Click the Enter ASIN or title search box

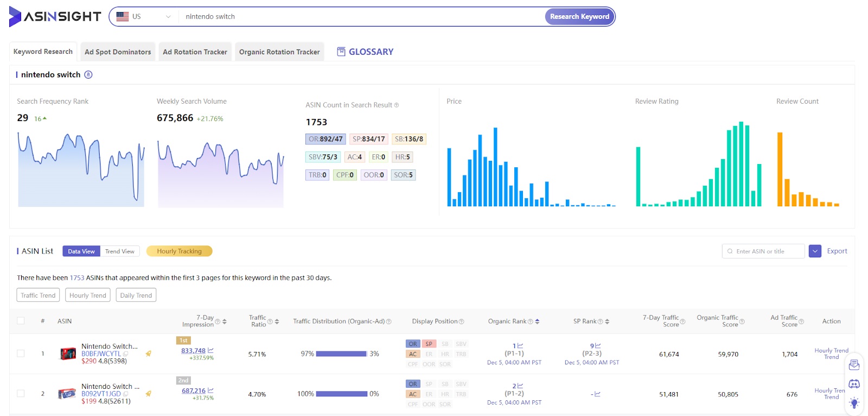pyautogui.click(x=763, y=251)
